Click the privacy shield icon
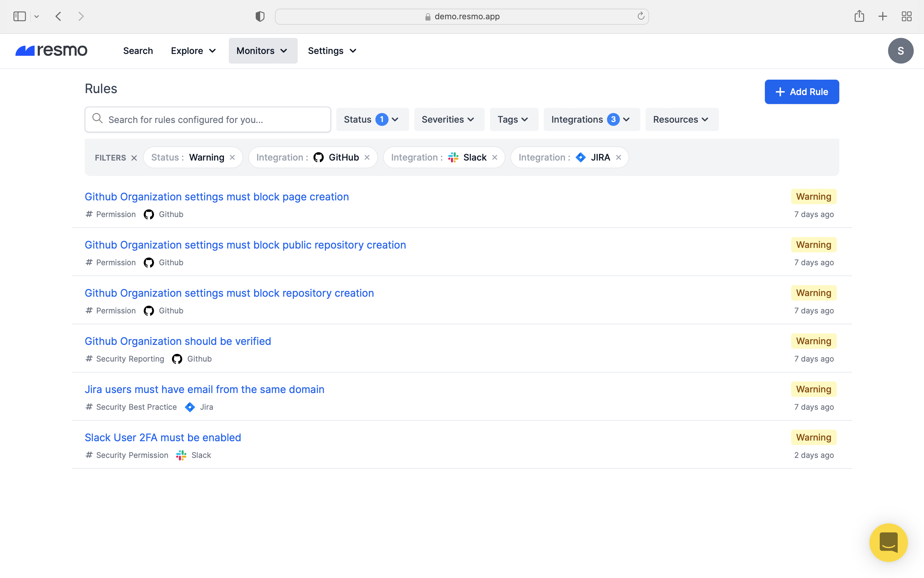The height and width of the screenshot is (578, 924). pos(260,16)
